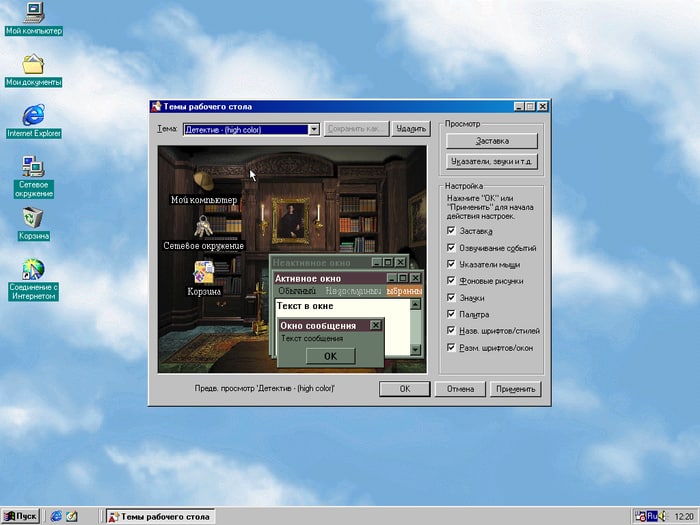Click the Сетевое окружение keys icon in the preview
Viewport: 700px width, 525px height.
point(203,226)
